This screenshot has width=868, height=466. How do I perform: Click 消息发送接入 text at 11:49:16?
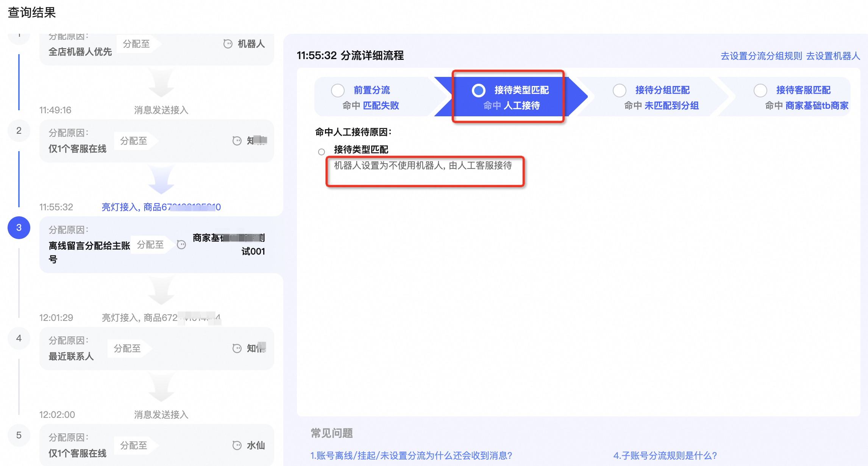161,110
